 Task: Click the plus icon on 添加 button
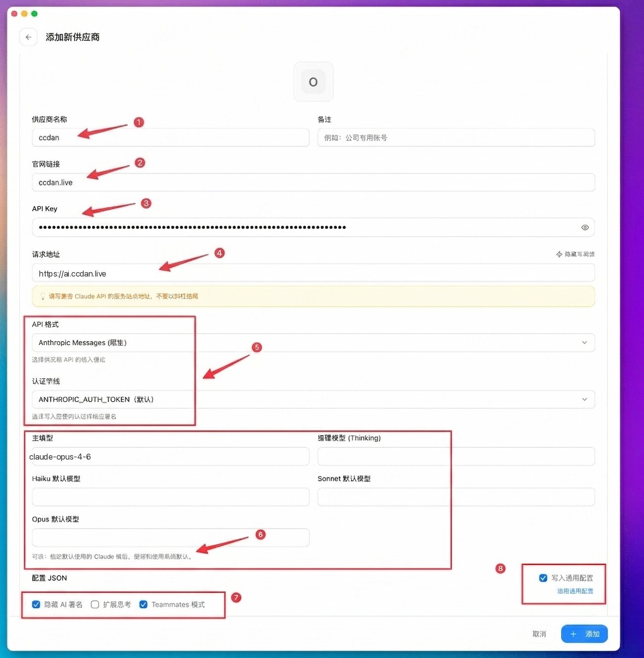[x=573, y=634]
